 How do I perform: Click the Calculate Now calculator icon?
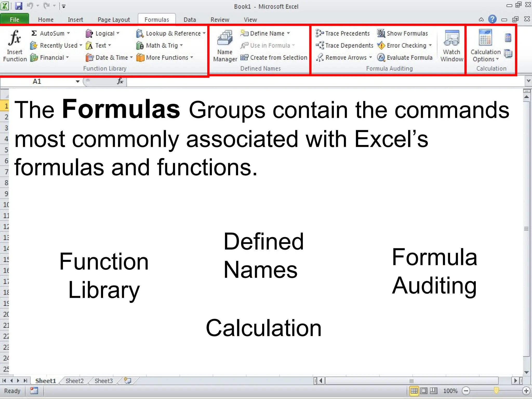pyautogui.click(x=508, y=38)
